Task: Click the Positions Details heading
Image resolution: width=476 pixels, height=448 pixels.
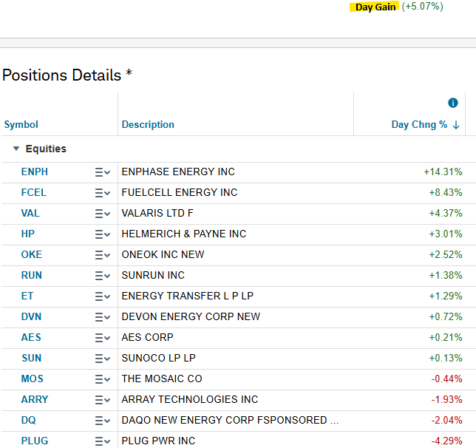Action: click(x=67, y=75)
